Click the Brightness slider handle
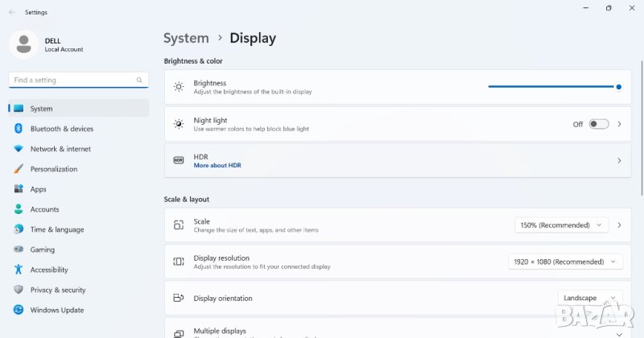Viewport: 644px width, 338px height. point(618,87)
